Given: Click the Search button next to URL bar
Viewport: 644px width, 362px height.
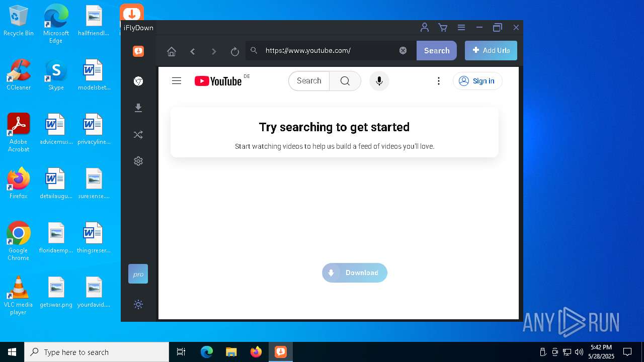Looking at the screenshot, I should pyautogui.click(x=437, y=50).
